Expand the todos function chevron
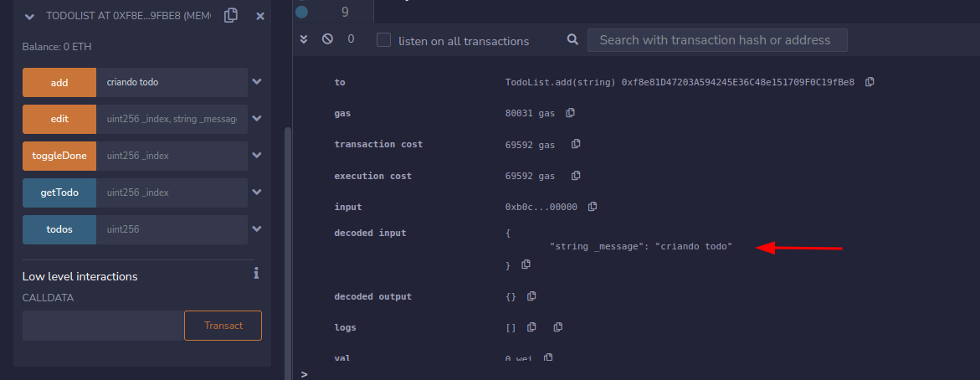The height and width of the screenshot is (380, 980). coord(257,229)
